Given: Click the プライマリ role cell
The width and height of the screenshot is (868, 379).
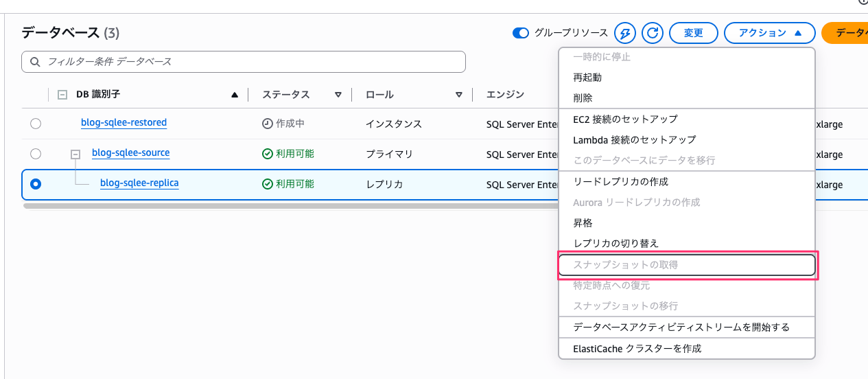Looking at the screenshot, I should (389, 154).
